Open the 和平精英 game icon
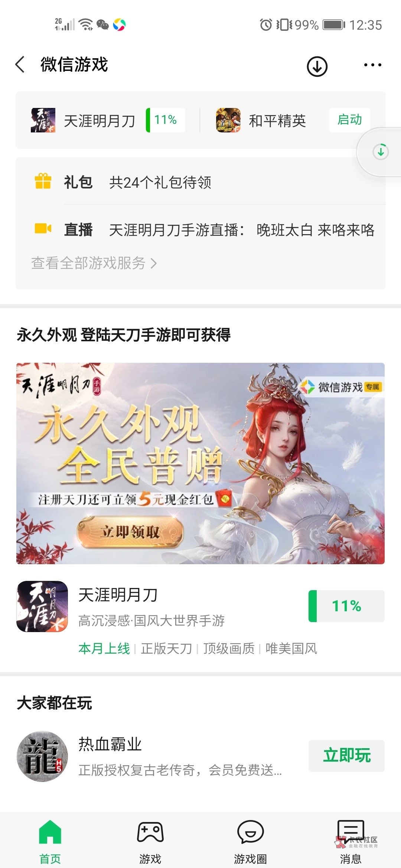 point(228,120)
